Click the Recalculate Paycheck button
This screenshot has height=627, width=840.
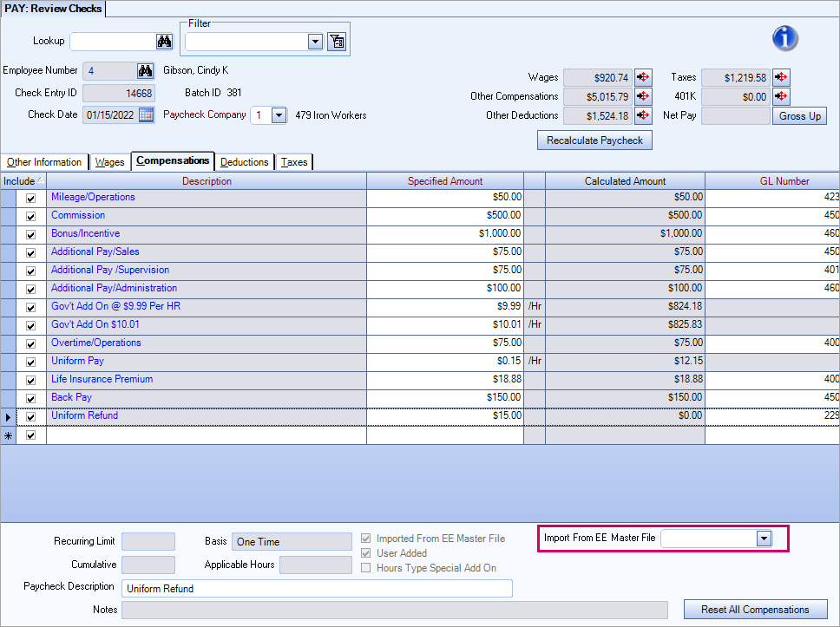tap(594, 140)
